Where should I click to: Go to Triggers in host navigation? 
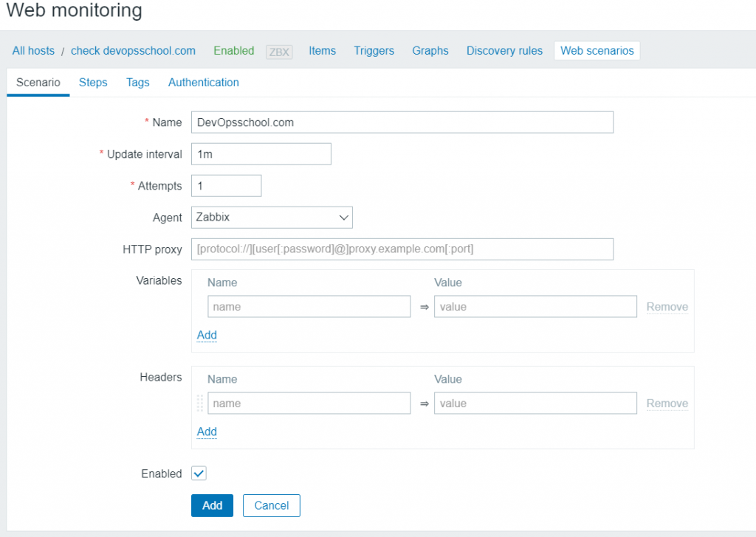click(x=374, y=51)
